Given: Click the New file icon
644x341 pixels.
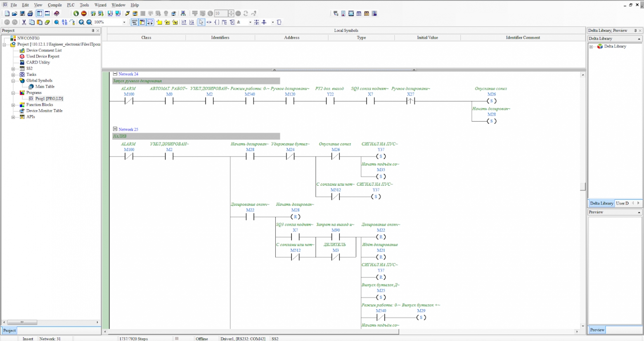Looking at the screenshot, I should 7,14.
